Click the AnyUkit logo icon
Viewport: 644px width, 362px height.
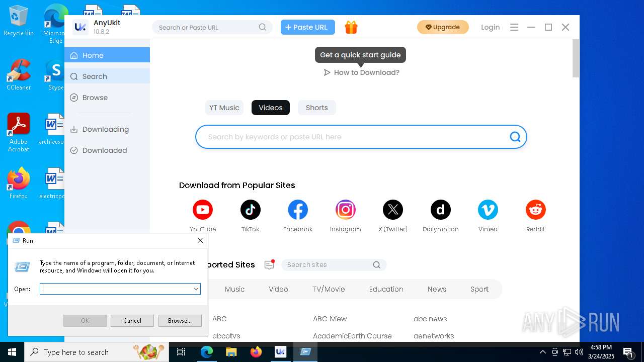pyautogui.click(x=80, y=27)
